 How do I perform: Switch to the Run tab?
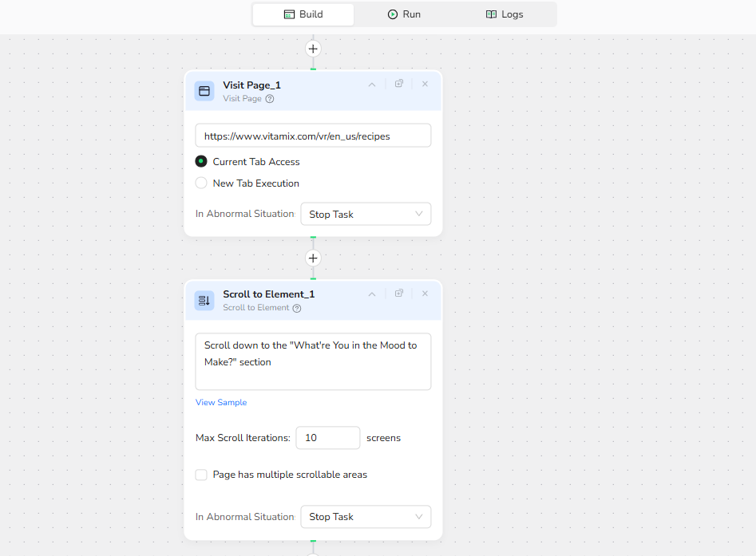pos(404,14)
